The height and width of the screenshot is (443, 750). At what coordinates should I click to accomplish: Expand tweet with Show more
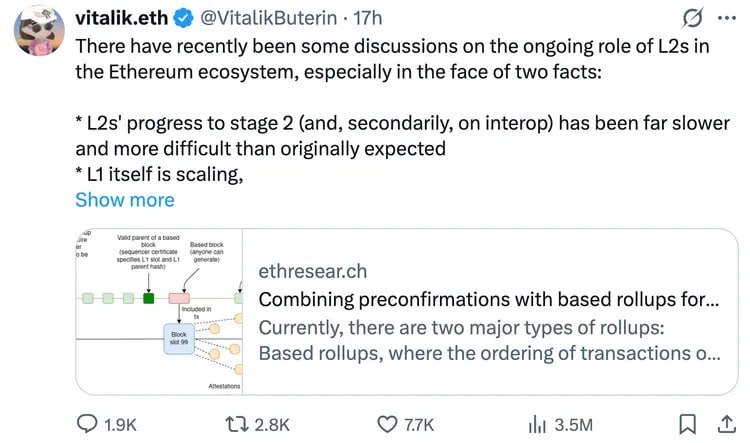click(124, 199)
